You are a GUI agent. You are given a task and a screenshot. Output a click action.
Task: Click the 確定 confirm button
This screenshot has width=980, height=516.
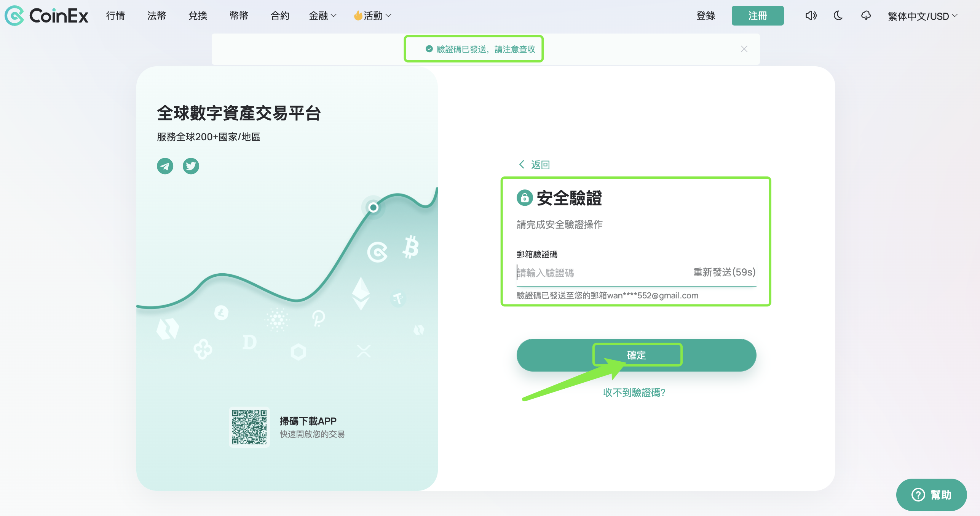tap(636, 355)
